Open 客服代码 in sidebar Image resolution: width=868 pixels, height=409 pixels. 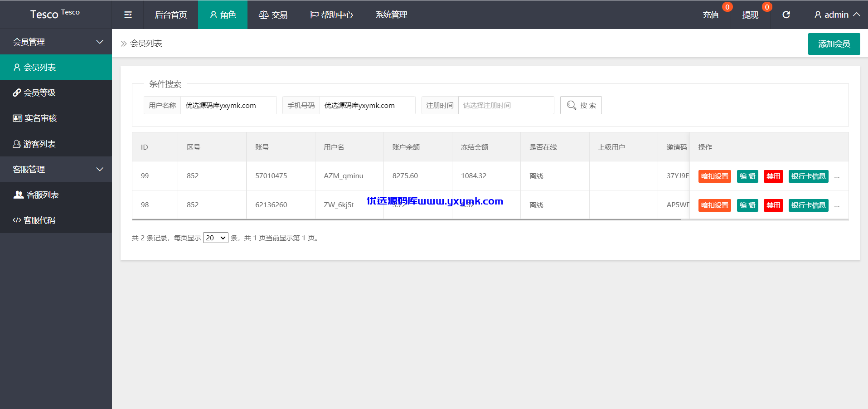point(56,220)
